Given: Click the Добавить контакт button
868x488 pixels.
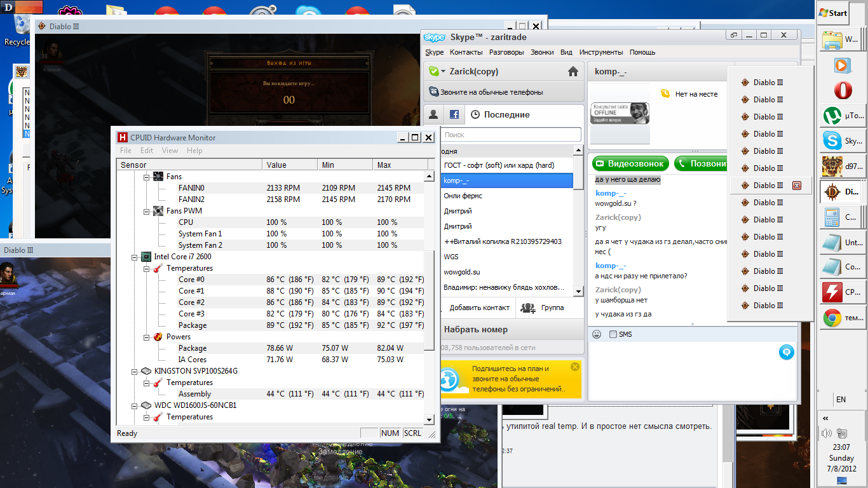Looking at the screenshot, I should (478, 308).
